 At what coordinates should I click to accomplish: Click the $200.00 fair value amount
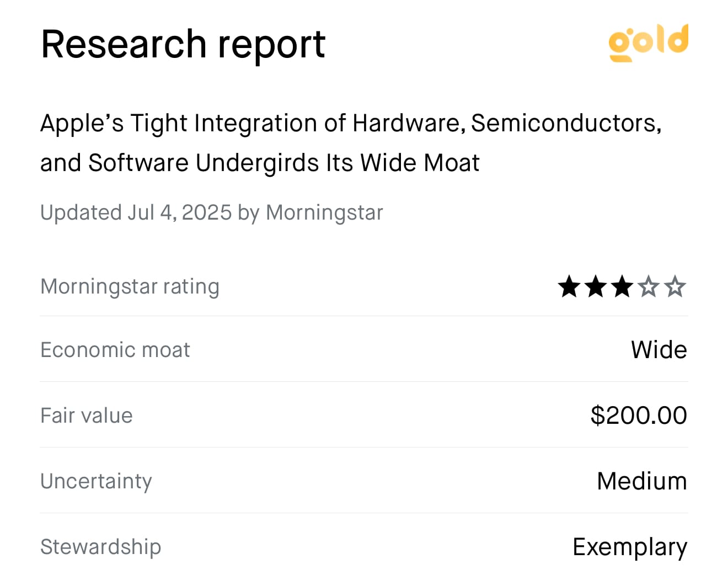(639, 416)
